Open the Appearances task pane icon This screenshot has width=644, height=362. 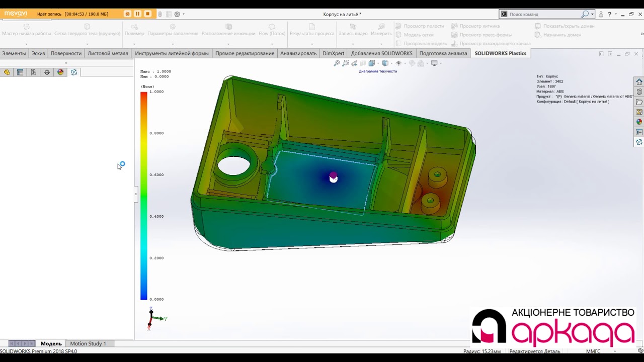pyautogui.click(x=639, y=122)
